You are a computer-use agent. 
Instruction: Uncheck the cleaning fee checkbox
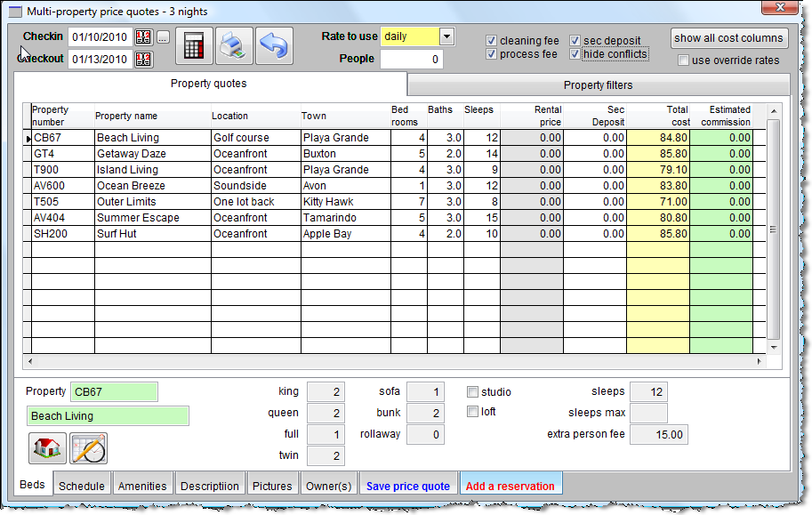pyautogui.click(x=492, y=40)
